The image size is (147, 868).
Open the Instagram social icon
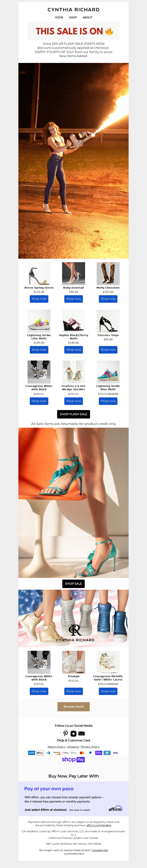click(73, 733)
